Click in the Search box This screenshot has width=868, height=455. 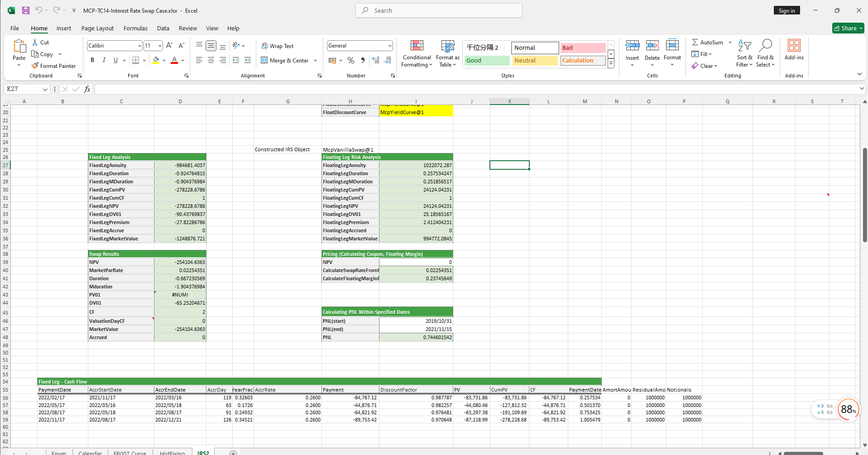tap(438, 10)
